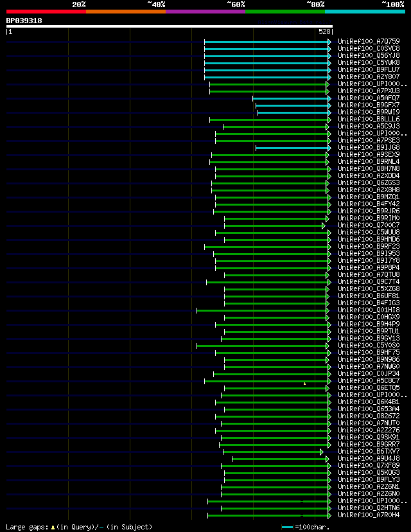This screenshot has height=532, width=411.
Task: Open hit UniRef100_Q56YJ8
Action: click(369, 56)
